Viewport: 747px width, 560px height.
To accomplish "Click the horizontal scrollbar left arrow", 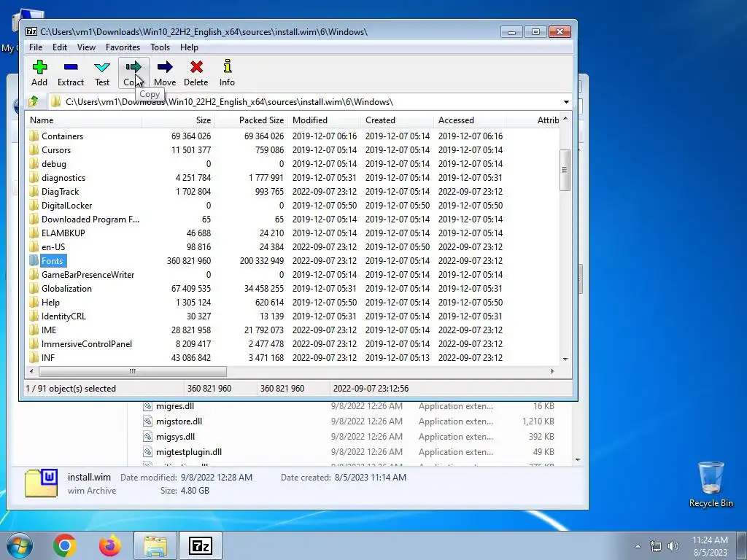I will pyautogui.click(x=31, y=371).
